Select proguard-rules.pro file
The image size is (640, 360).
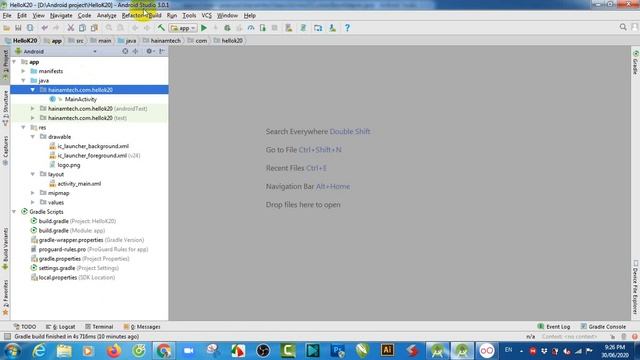pyautogui.click(x=93, y=249)
